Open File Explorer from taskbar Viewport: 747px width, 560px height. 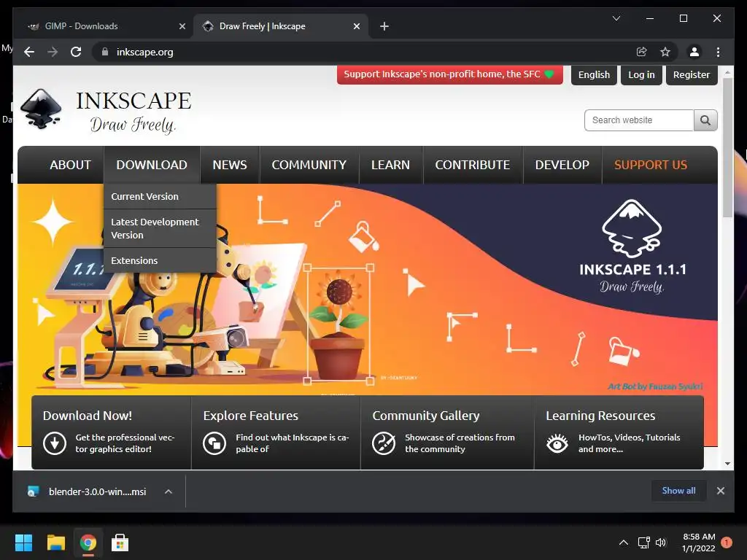click(55, 542)
